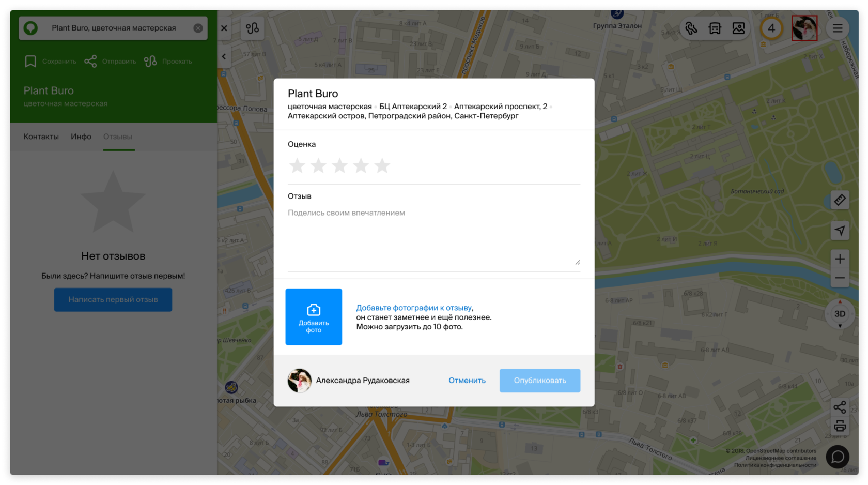Viewport: 868px width, 485px height.
Task: Select the ruler measurement tool
Action: click(840, 200)
